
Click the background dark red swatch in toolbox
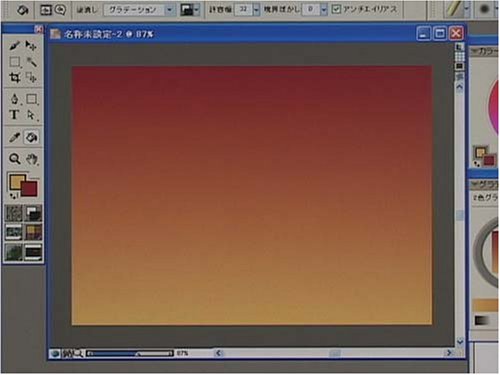[30, 189]
